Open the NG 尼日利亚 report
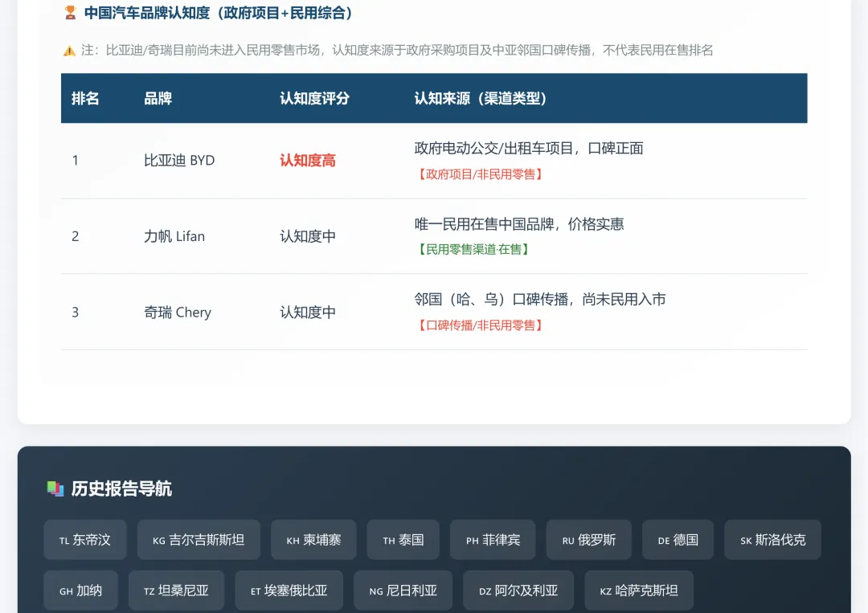 click(403, 590)
